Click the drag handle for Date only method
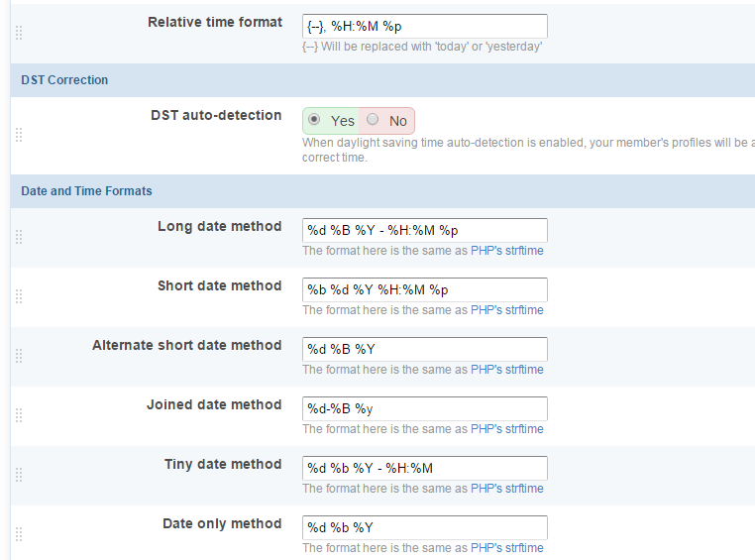Screen dimensions: 755x560 [x=19, y=534]
